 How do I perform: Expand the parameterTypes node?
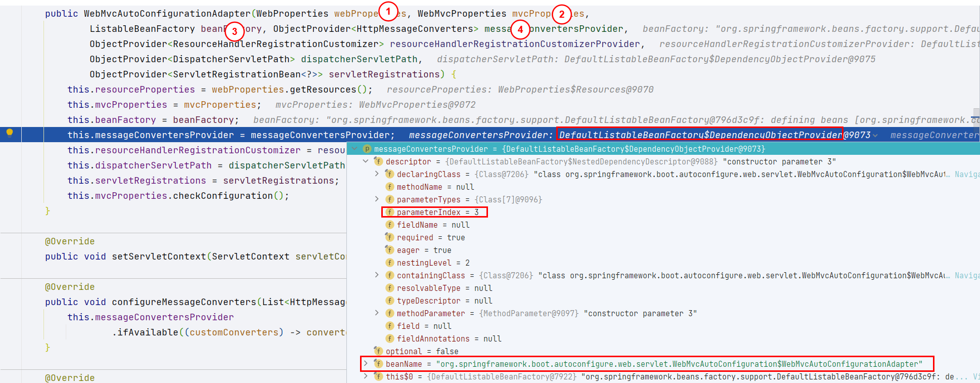click(x=377, y=199)
